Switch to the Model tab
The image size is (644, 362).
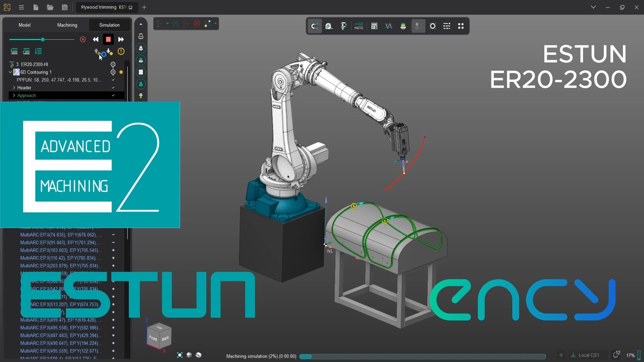24,25
